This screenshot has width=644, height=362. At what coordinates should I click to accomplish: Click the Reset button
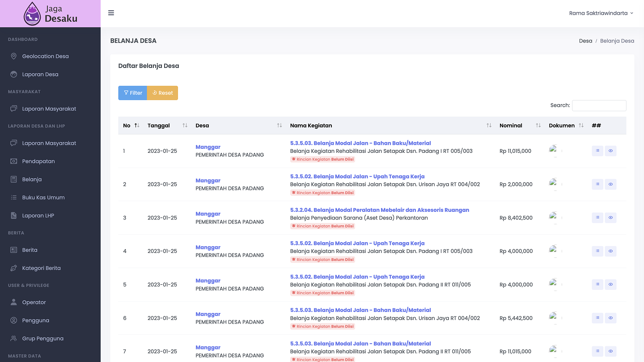(162, 93)
